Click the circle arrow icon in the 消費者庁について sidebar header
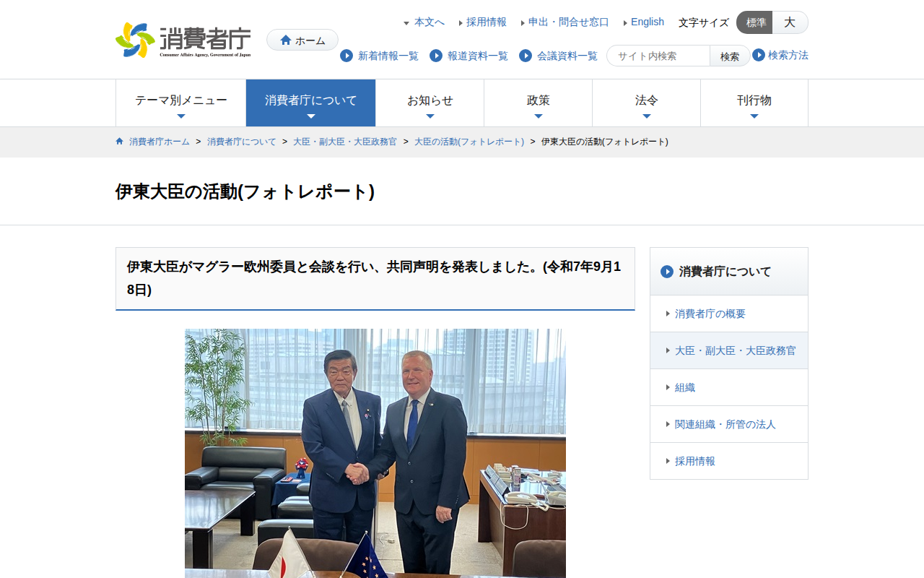The width and height of the screenshot is (924, 578). tap(667, 272)
